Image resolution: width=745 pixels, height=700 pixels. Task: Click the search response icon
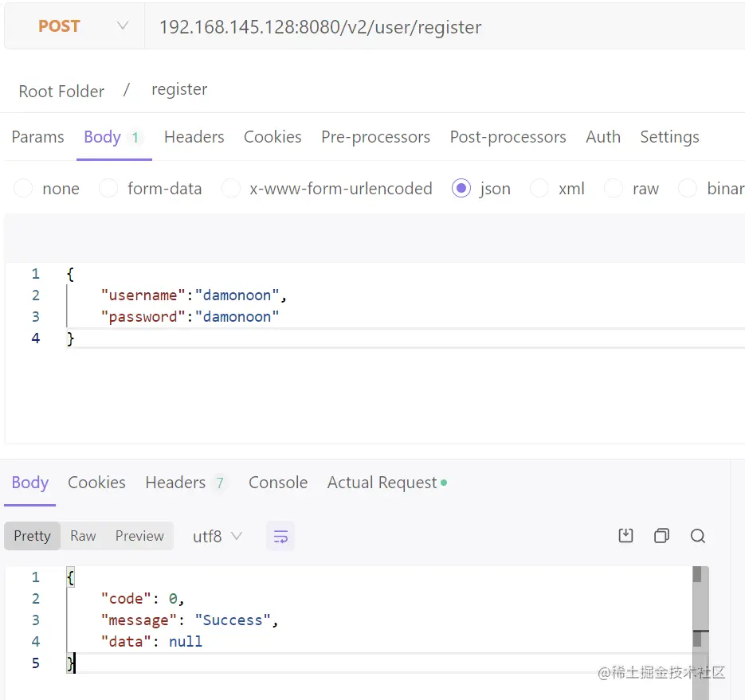tap(697, 536)
